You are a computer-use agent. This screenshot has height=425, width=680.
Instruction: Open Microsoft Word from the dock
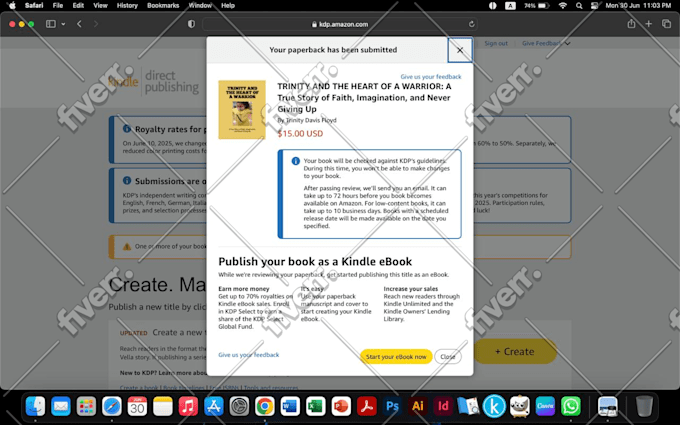(x=290, y=407)
